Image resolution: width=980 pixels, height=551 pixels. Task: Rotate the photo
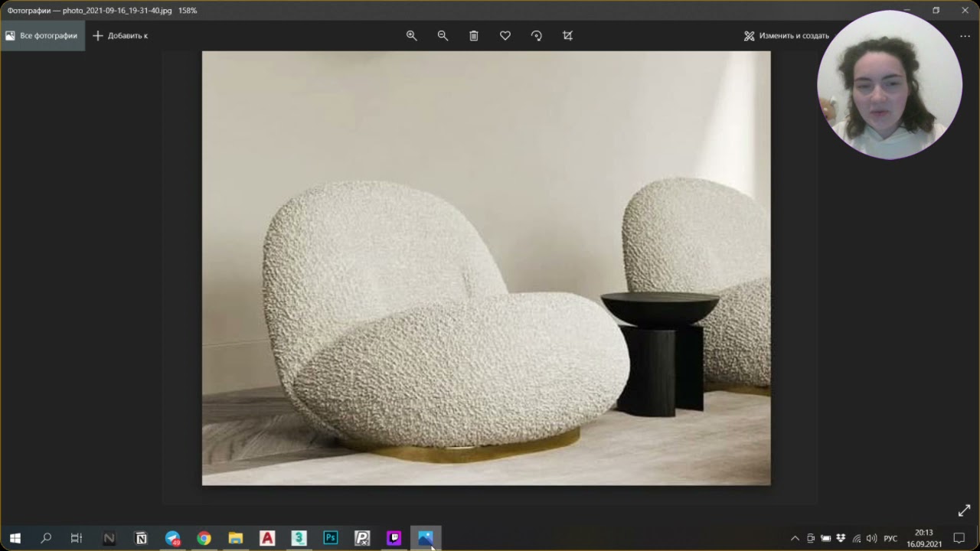(536, 35)
